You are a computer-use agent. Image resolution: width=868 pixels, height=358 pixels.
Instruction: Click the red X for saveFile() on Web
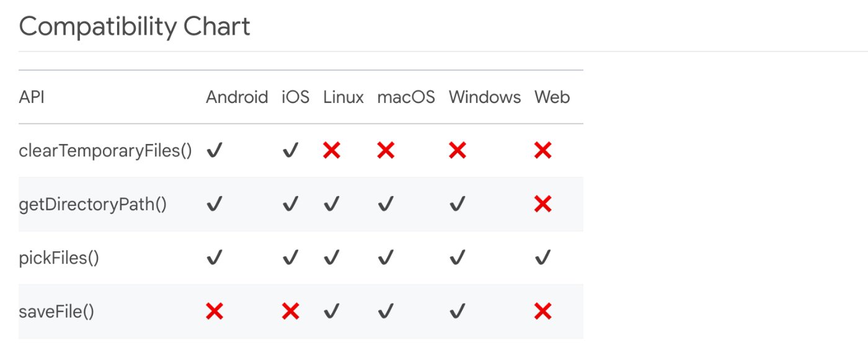click(x=542, y=311)
